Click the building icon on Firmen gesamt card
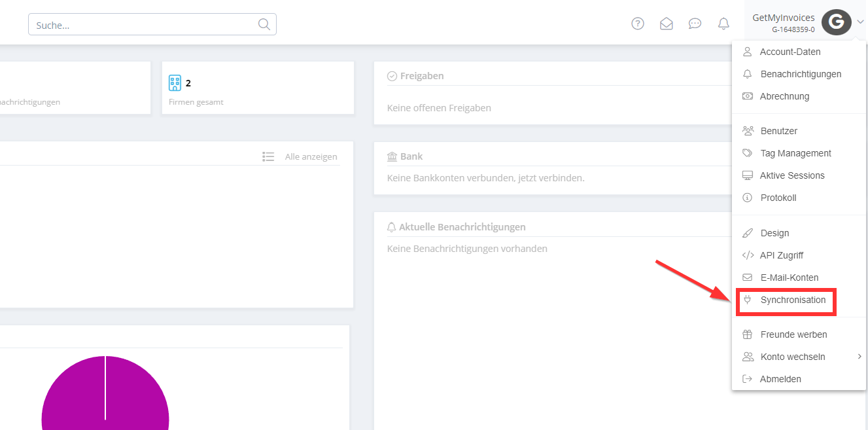Viewport: 868px width, 430px height. pos(175,82)
